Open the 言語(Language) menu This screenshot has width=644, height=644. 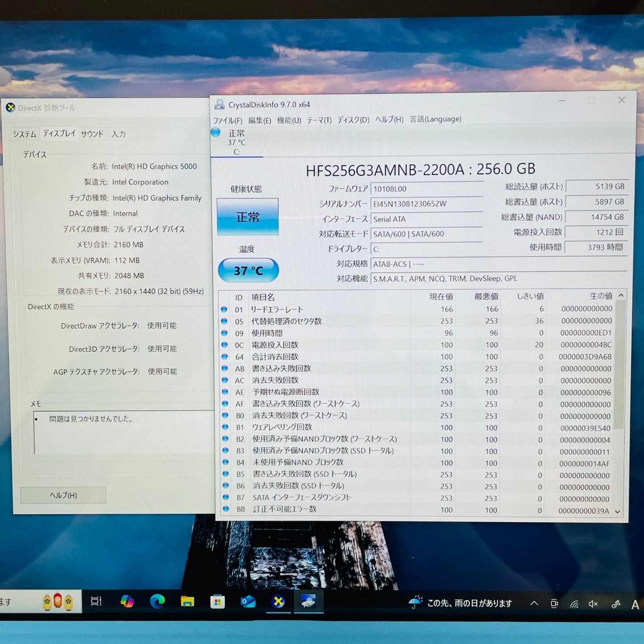(x=435, y=119)
